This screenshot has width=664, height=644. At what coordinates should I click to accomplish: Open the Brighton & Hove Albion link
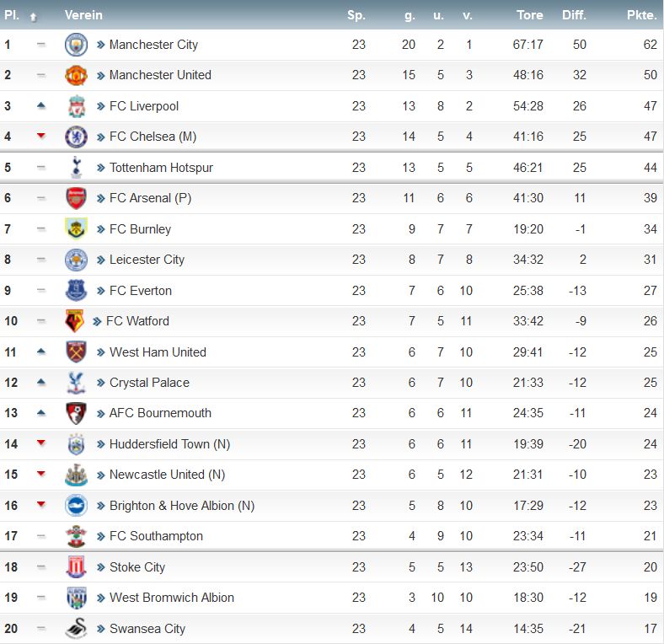click(x=182, y=506)
